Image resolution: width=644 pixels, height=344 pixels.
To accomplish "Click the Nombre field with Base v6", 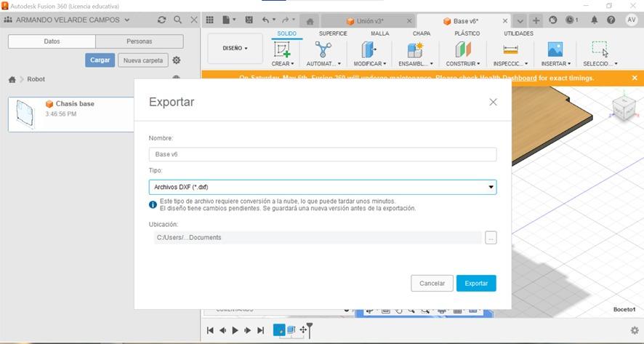I will click(x=323, y=154).
